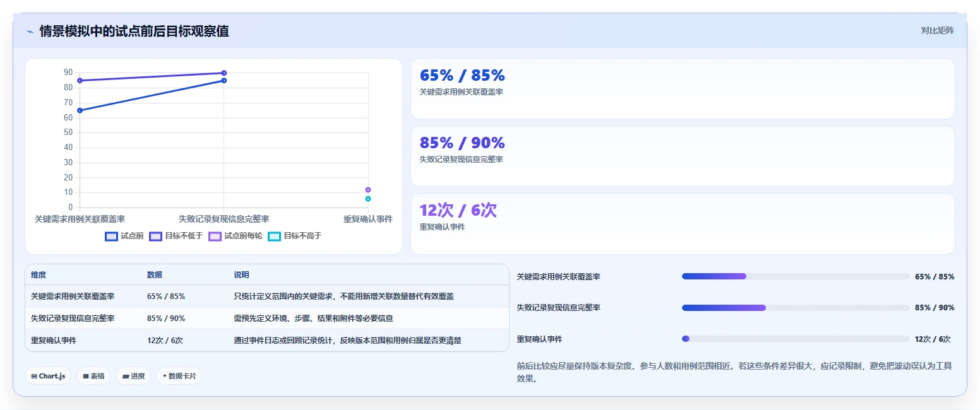The image size is (980, 410).
Task: Click the 失败记录复现信息完整率 progress bar
Action: pyautogui.click(x=796, y=308)
